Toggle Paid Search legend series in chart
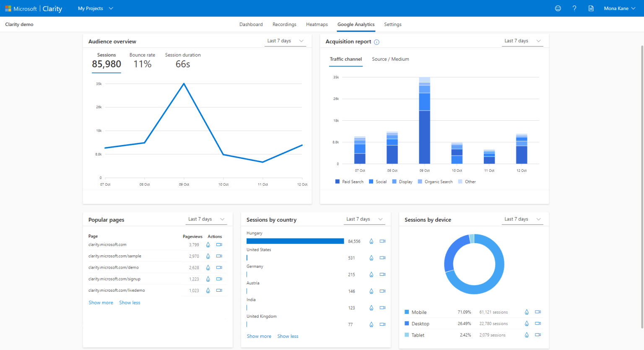This screenshot has width=644, height=350. 349,182
